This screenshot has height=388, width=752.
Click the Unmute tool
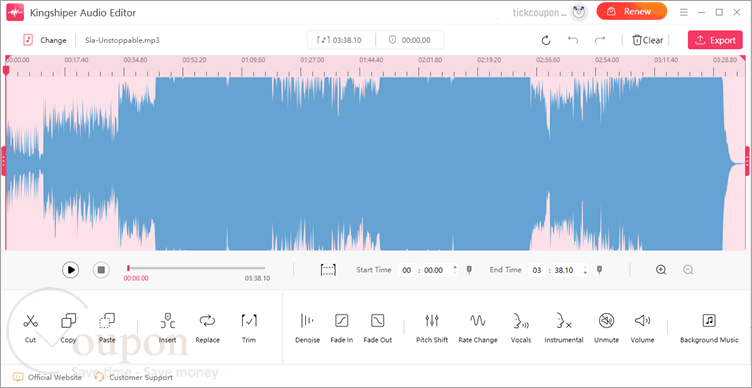(606, 328)
